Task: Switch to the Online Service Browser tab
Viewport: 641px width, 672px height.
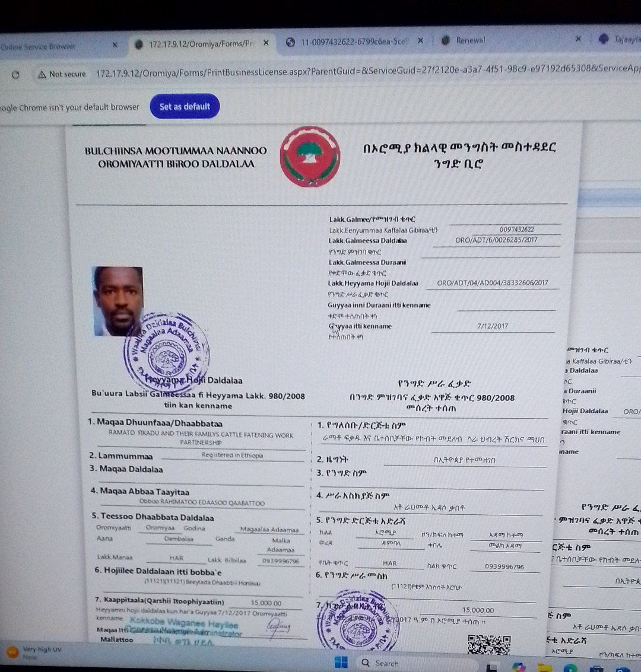Action: tap(42, 46)
